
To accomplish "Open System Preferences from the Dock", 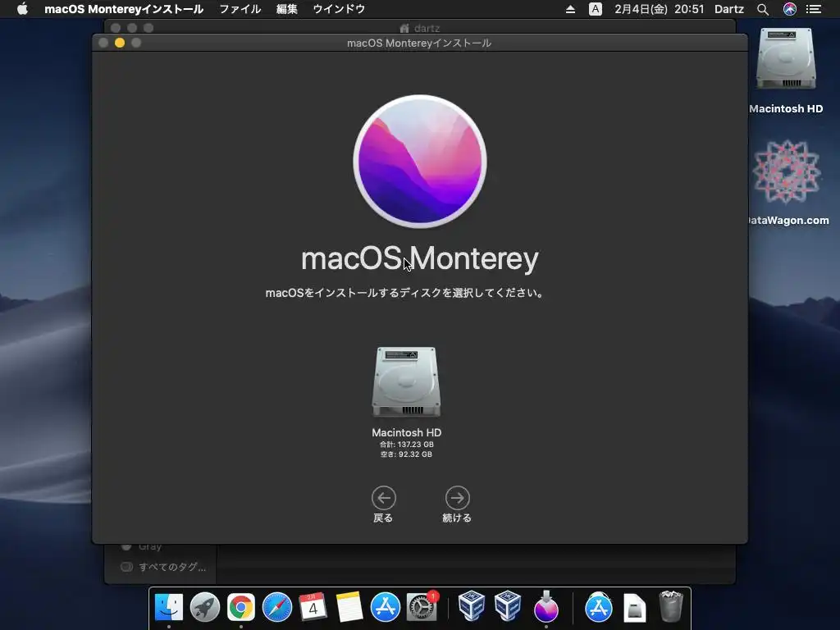I will pyautogui.click(x=422, y=608).
